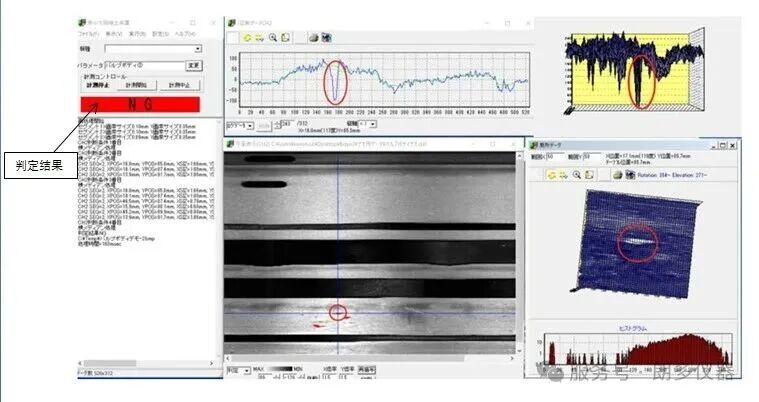Expand the 縦軸 dropdown below the profile graph
Screen dimensions: 759x402
coord(373,124)
